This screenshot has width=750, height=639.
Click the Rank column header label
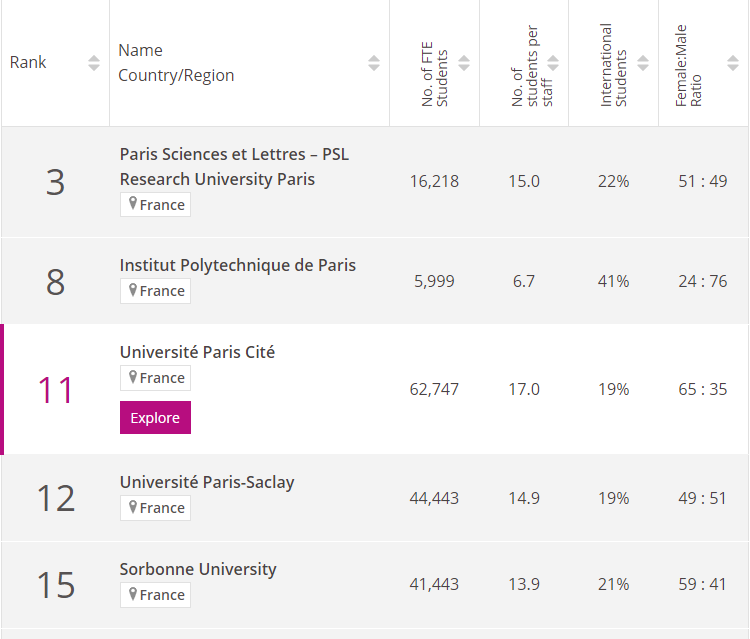[28, 62]
